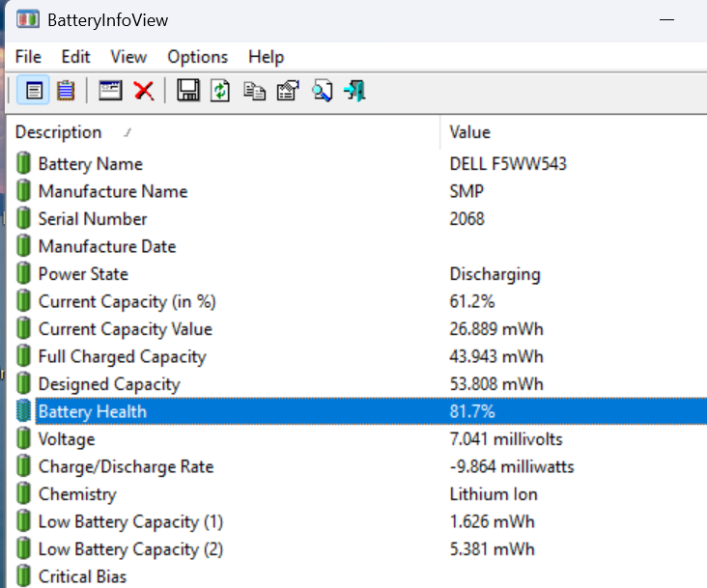
Task: Click the DELL F5WW543 value
Action: coord(508,163)
